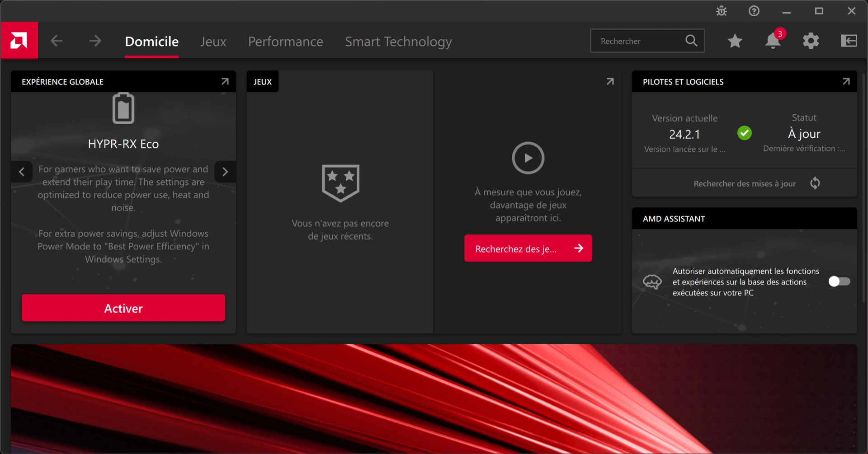Show previous HYPR-RX profile

(x=22, y=172)
